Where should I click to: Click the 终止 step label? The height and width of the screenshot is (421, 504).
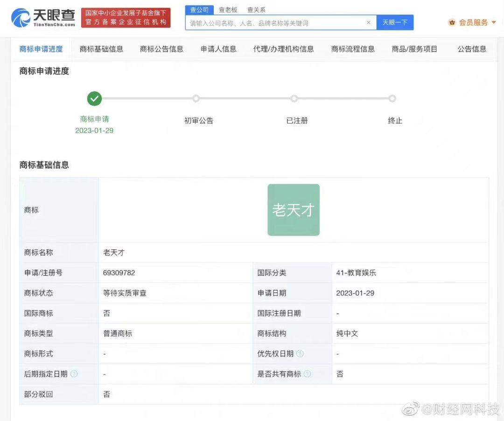pos(395,120)
